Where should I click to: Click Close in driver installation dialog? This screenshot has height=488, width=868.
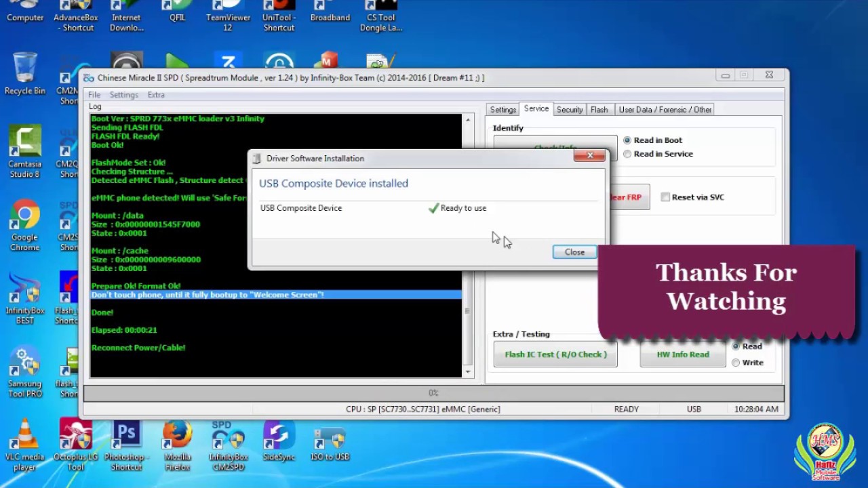tap(574, 251)
